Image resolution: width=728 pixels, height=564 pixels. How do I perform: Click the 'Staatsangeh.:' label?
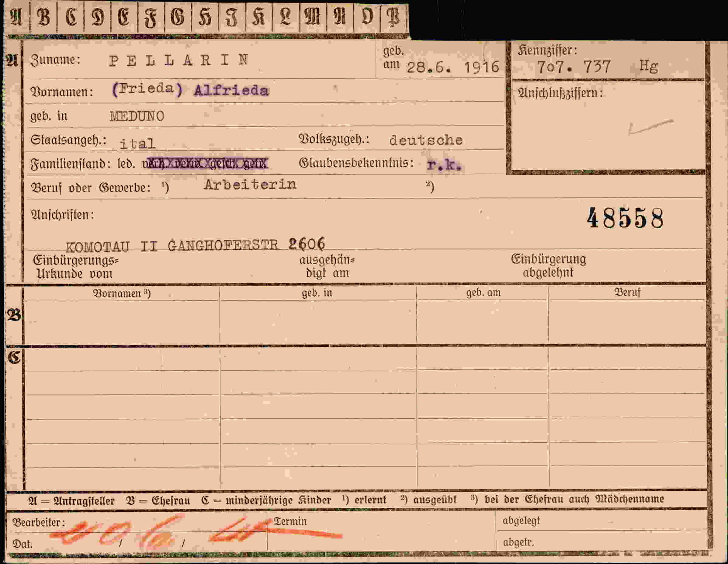(68, 140)
